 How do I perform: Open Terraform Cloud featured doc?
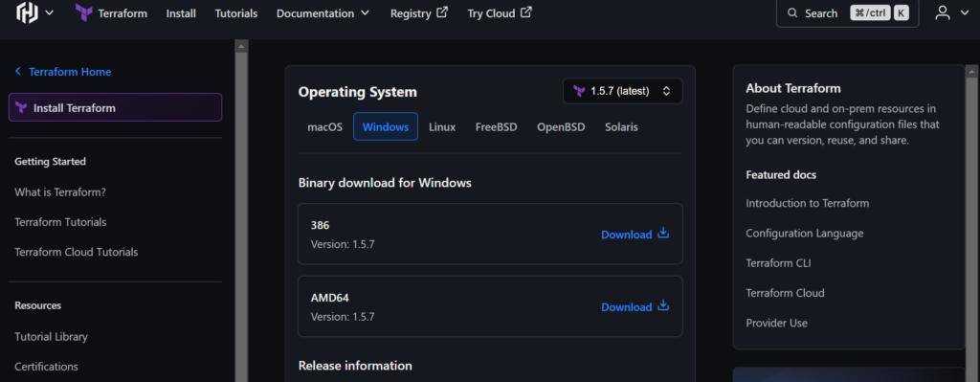785,293
